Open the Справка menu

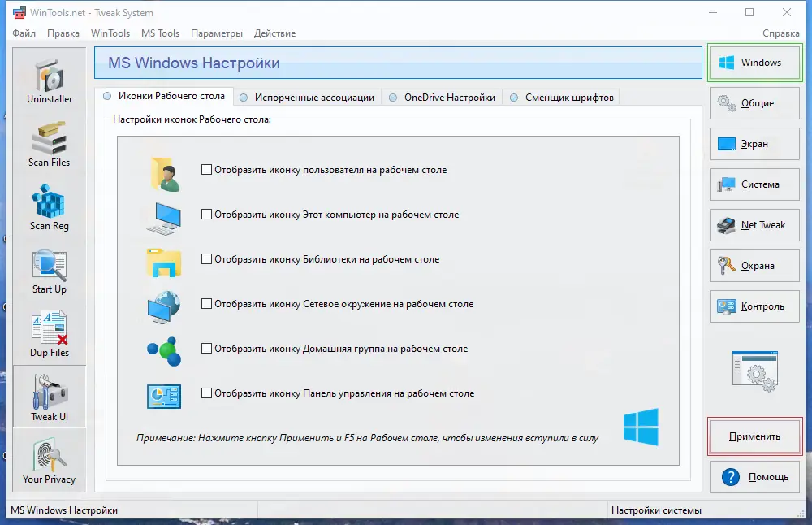click(x=780, y=33)
